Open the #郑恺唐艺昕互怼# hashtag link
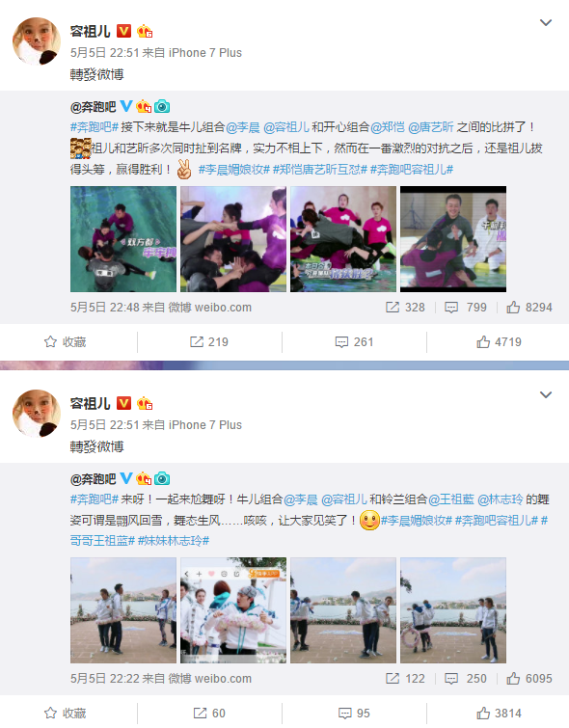 click(x=320, y=170)
